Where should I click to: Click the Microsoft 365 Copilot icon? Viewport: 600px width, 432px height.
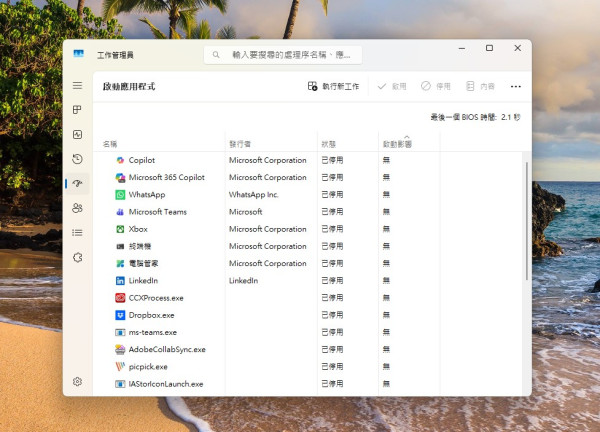tap(120, 177)
